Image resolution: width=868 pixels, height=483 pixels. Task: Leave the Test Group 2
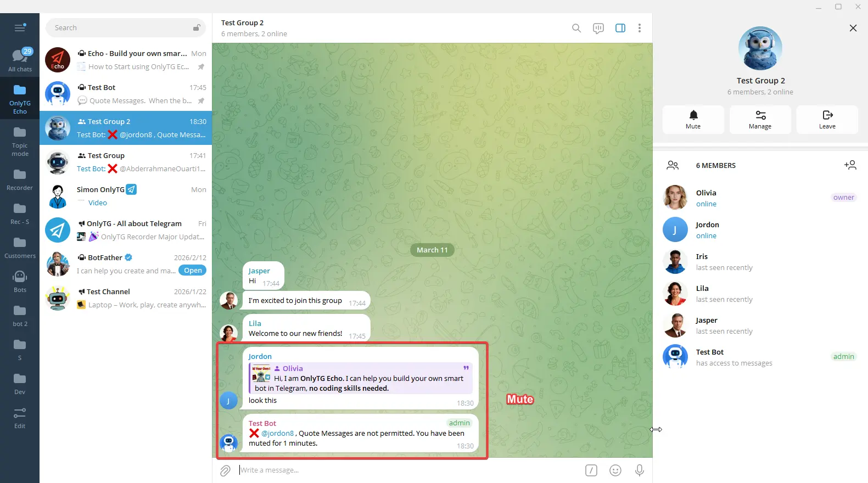pyautogui.click(x=827, y=119)
